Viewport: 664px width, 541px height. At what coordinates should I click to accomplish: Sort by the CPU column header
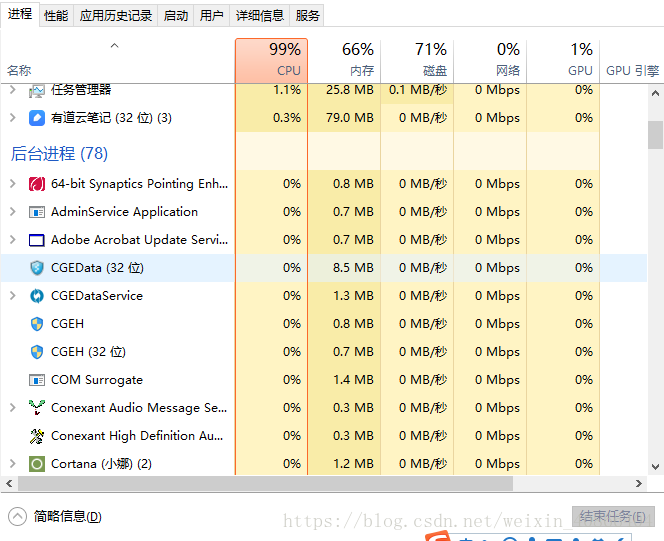pyautogui.click(x=271, y=61)
